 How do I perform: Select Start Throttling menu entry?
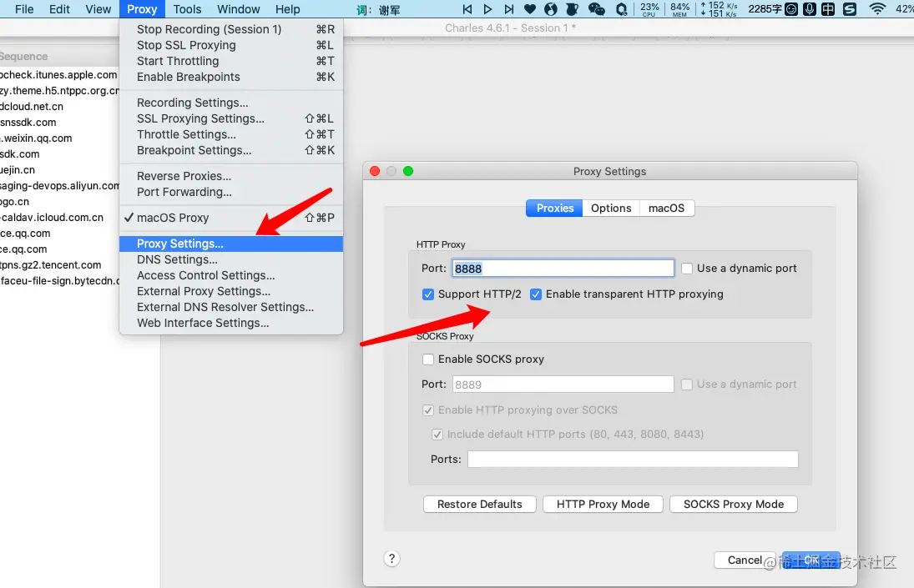coord(231,61)
